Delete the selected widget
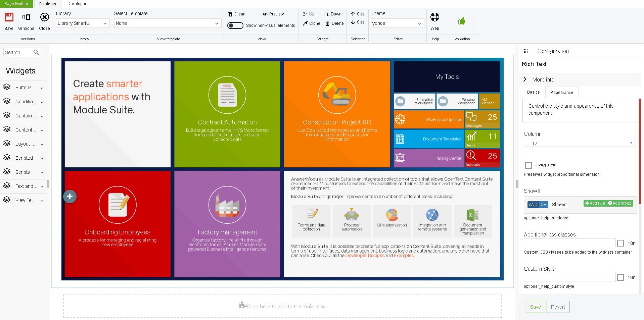 point(334,23)
